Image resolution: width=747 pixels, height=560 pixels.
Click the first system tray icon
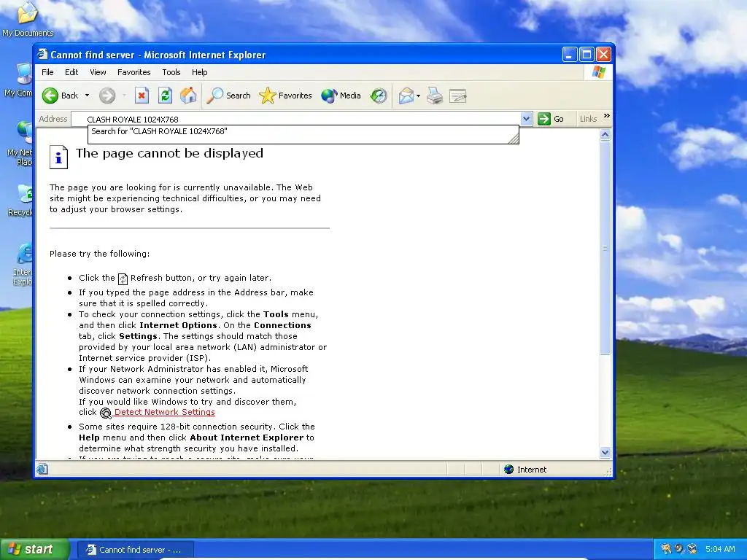coord(665,549)
